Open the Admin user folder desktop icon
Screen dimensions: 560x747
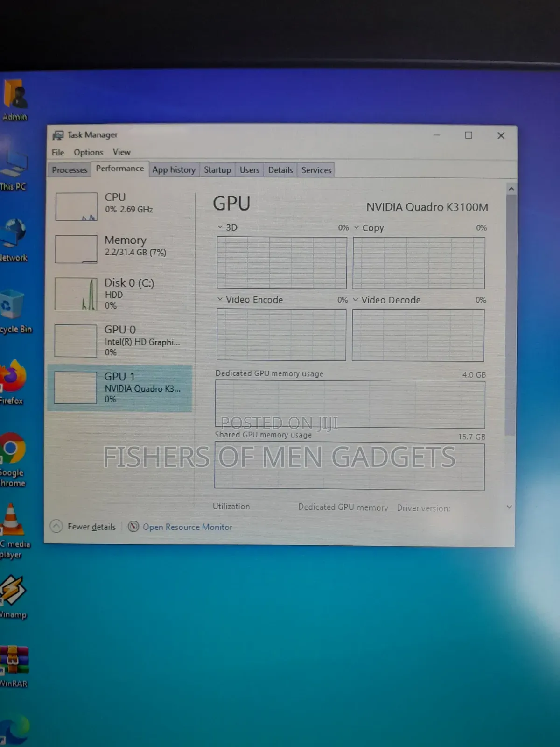(15, 100)
